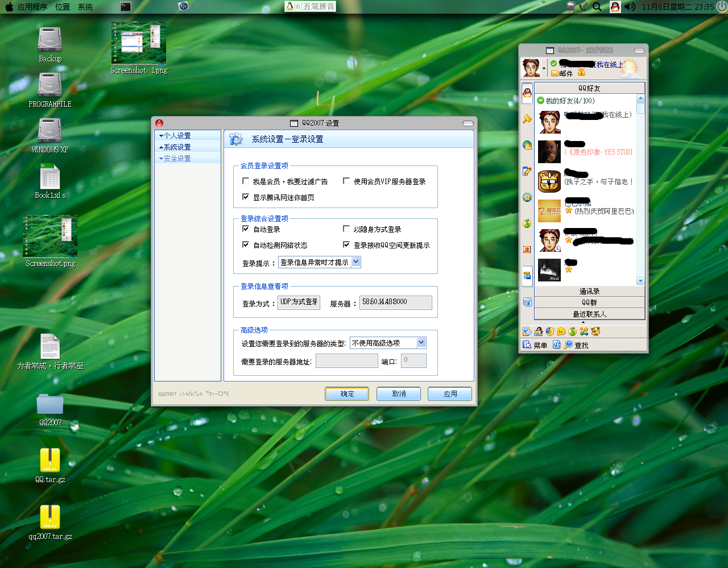
Task: Open the '登录提示' dropdown
Action: [320, 262]
